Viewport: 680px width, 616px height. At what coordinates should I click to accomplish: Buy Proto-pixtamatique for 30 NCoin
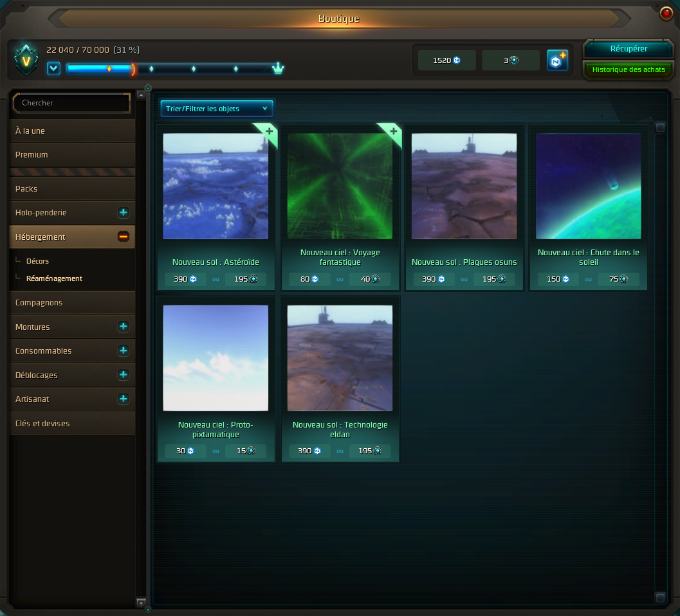(x=185, y=451)
